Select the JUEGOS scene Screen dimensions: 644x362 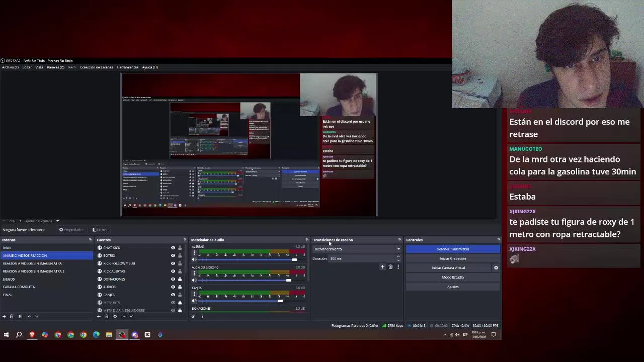pos(47,279)
